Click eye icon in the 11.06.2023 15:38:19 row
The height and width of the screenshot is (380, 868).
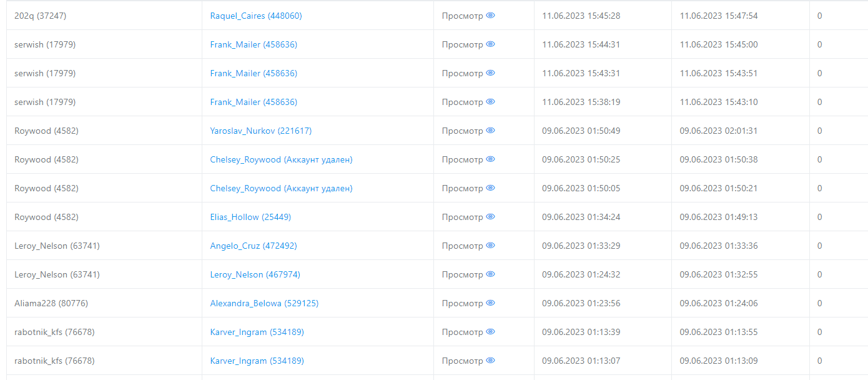tap(490, 102)
